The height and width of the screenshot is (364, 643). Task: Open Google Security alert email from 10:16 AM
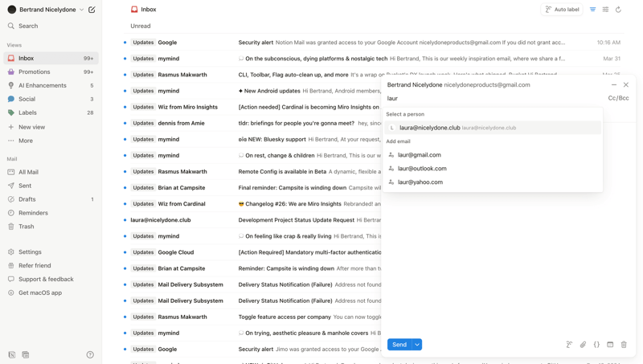point(373,43)
